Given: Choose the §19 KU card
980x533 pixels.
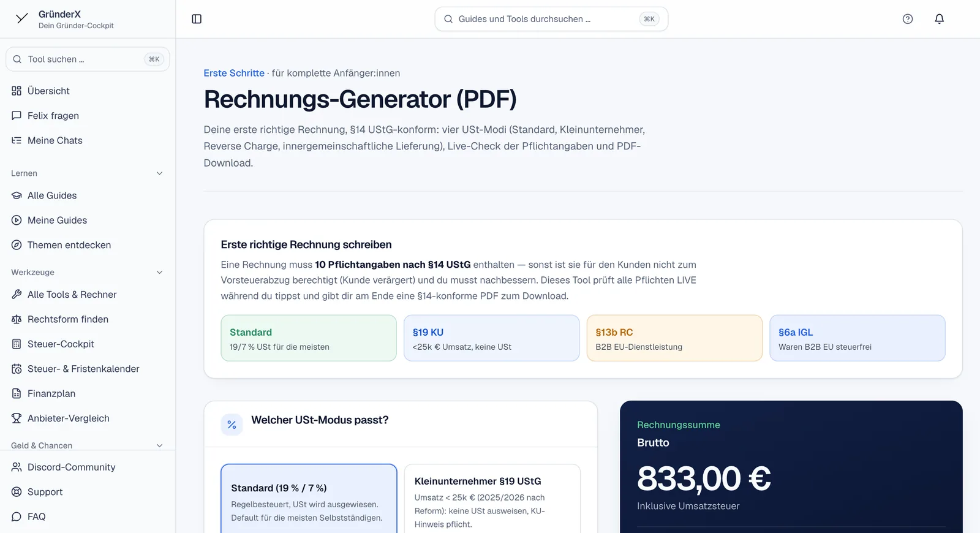Looking at the screenshot, I should coord(491,338).
